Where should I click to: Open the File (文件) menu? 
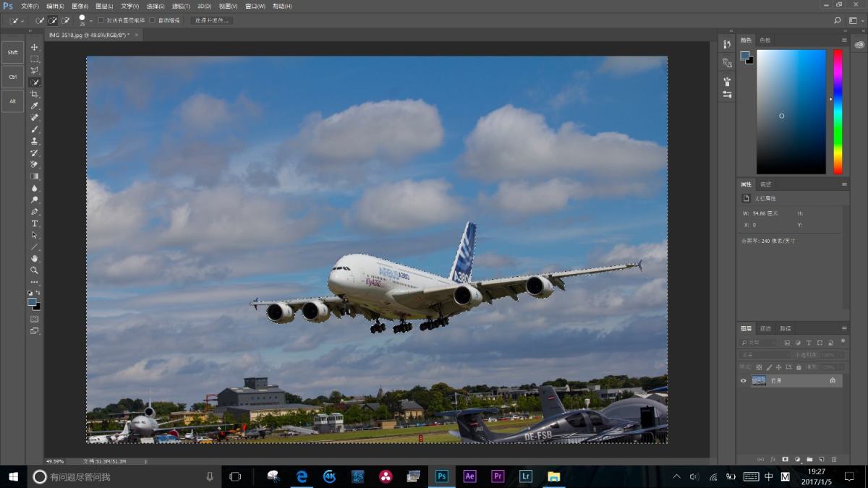tap(30, 6)
